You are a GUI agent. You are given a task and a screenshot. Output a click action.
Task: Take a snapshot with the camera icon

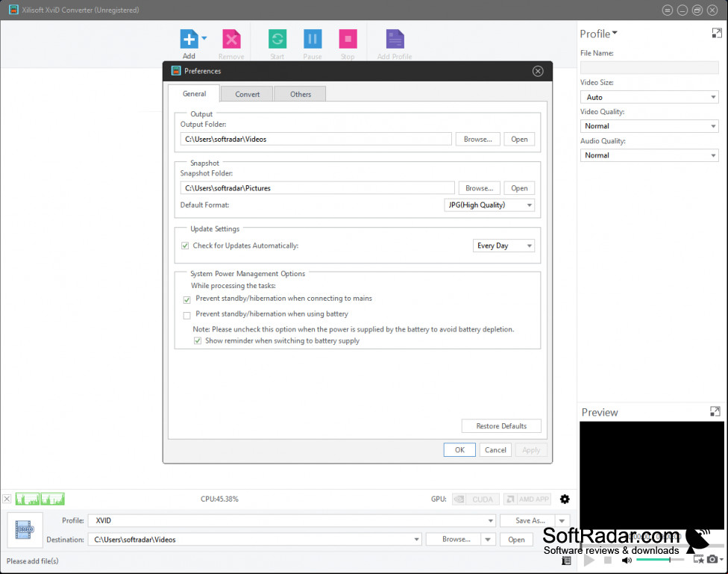712,559
